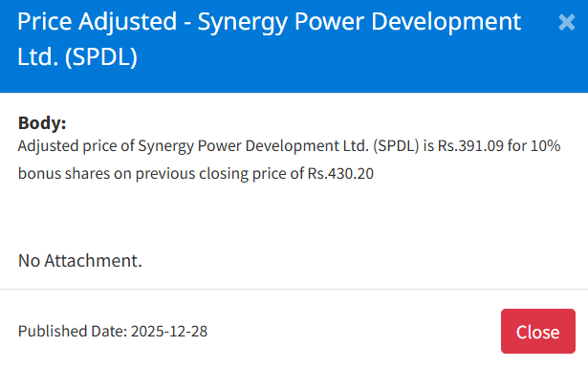Viewport: 588px width, 368px height.
Task: Click the divider line above the footer
Action: pos(294,289)
